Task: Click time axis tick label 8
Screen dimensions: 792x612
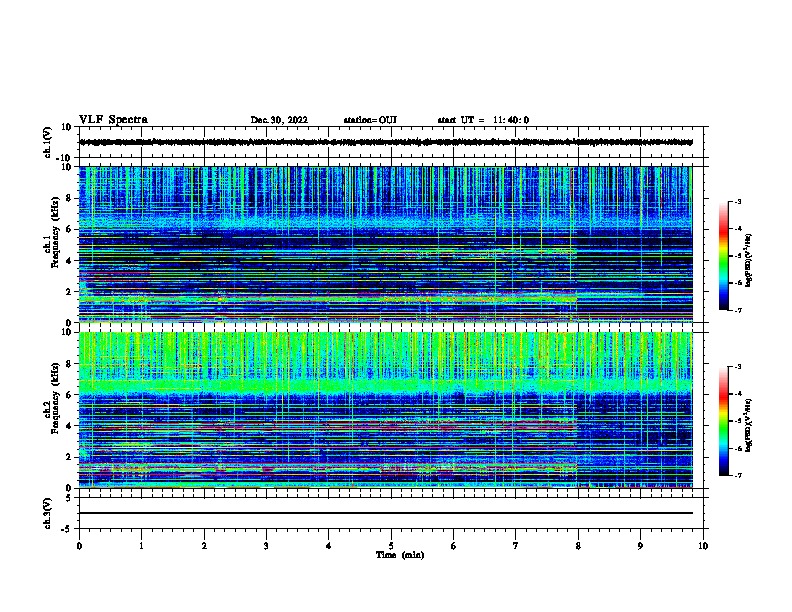Action: point(578,546)
